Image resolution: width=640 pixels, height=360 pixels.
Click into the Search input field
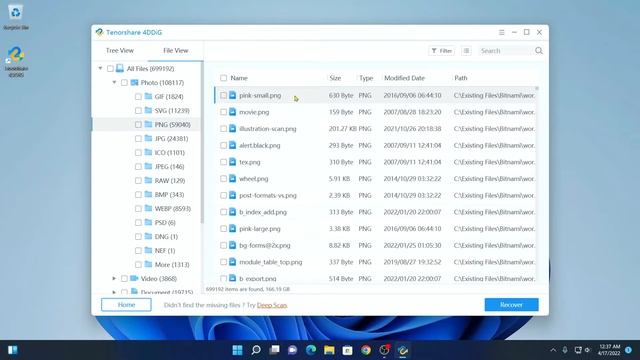(x=506, y=51)
